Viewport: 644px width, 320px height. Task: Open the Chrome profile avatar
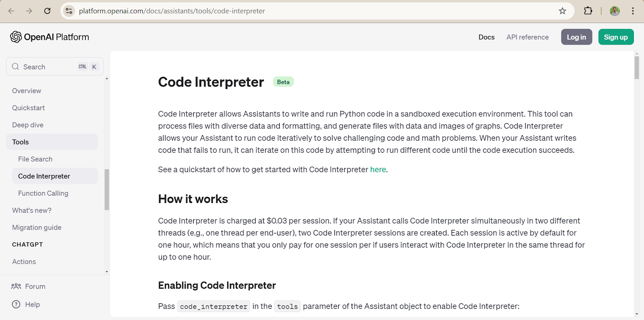tap(615, 11)
